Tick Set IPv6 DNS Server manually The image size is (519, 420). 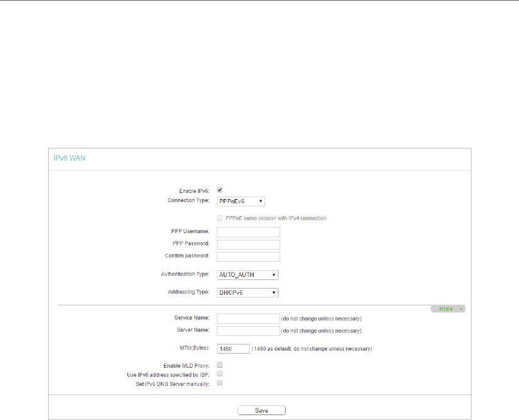(219, 383)
